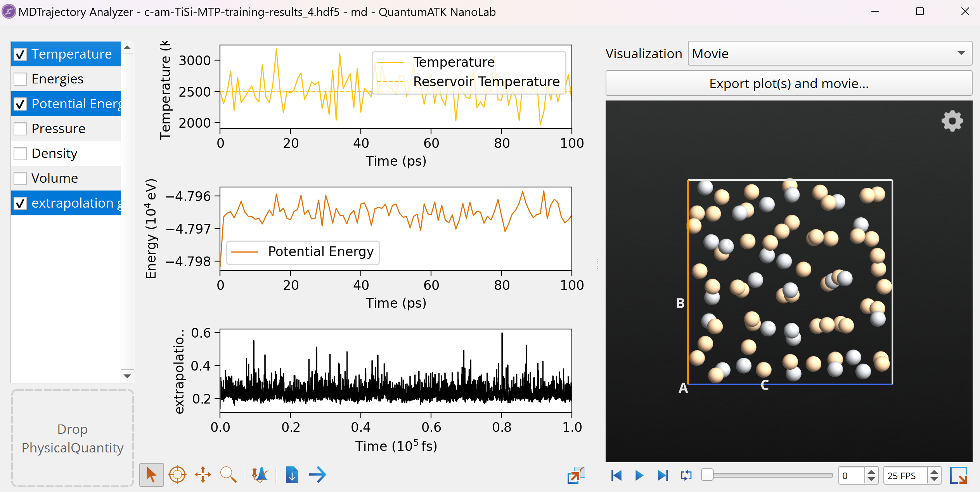Screen dimensions: 980x492
Task: Uncheck the Temperature checkbox
Action: (20, 54)
